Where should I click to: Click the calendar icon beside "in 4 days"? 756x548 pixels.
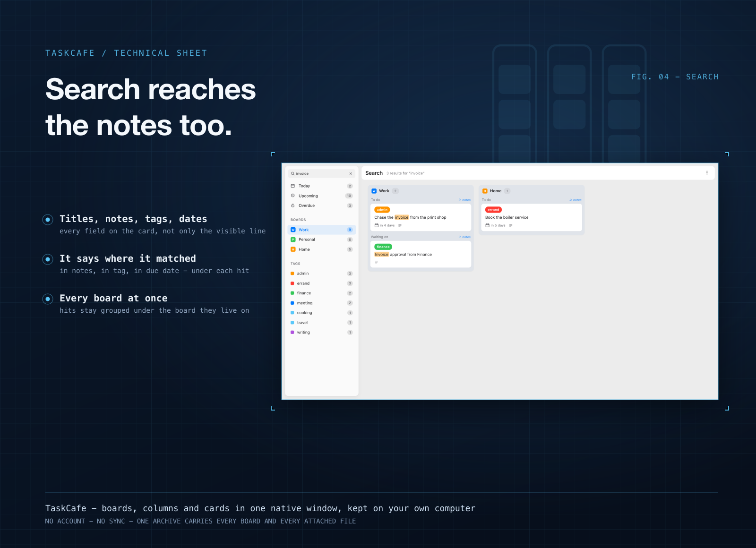click(x=377, y=225)
